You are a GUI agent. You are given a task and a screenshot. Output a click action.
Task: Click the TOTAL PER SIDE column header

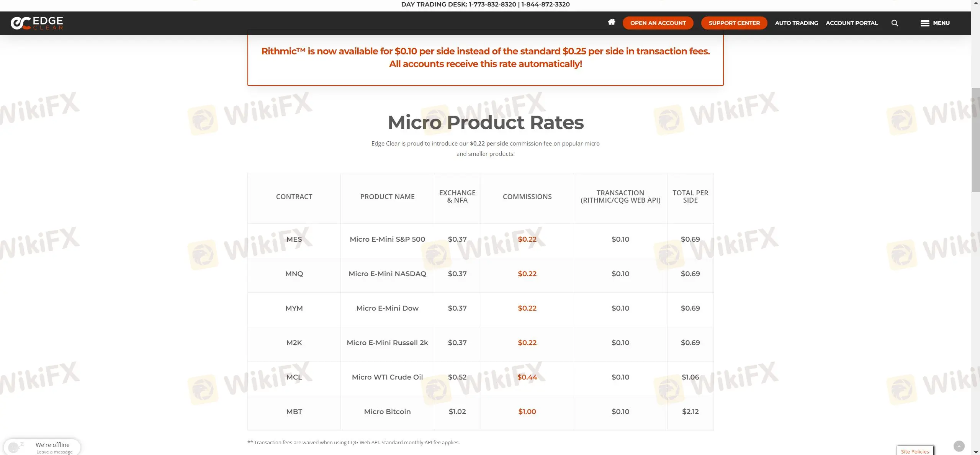click(x=690, y=197)
